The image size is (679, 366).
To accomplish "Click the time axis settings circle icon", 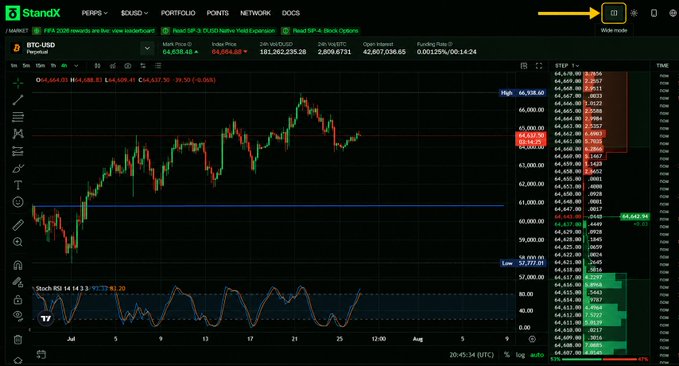I will pyautogui.click(x=532, y=339).
